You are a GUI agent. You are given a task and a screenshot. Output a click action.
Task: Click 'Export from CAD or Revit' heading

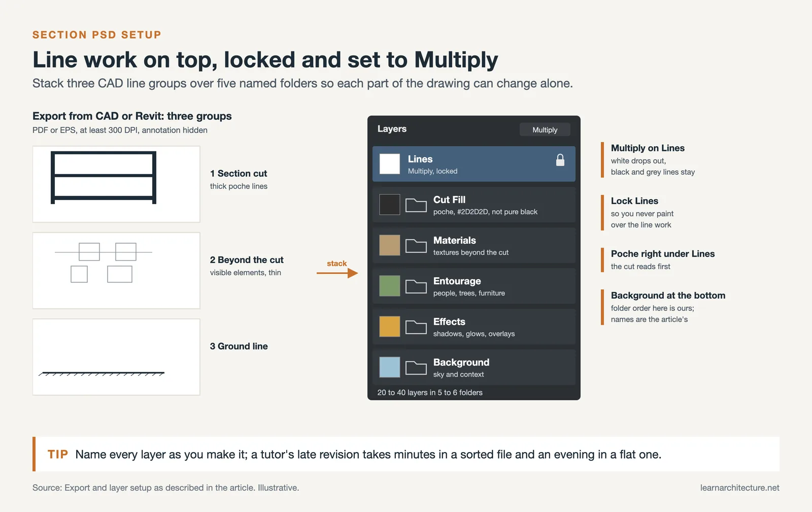point(132,116)
